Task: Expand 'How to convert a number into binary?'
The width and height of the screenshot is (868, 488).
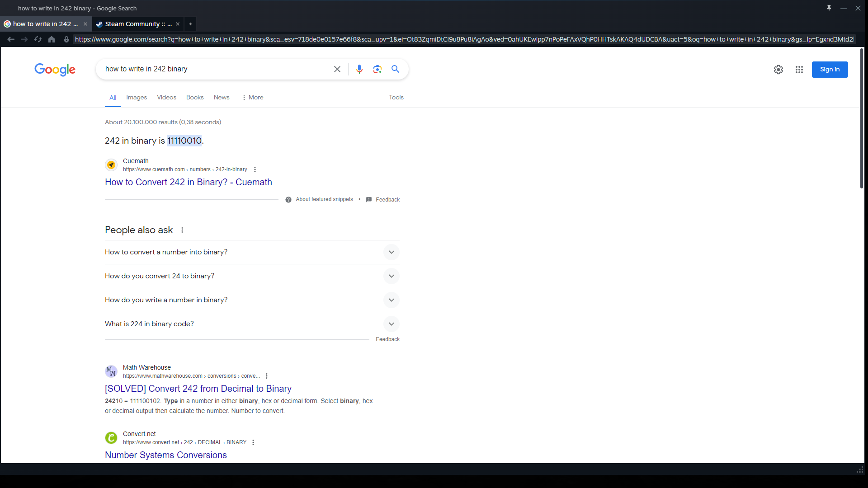Action: [391, 252]
